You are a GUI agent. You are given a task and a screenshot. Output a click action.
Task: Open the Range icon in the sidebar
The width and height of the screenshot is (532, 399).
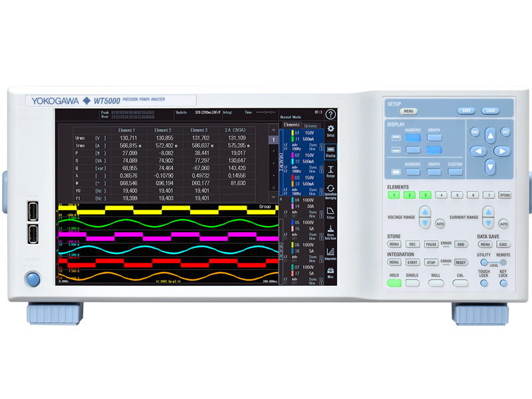pos(331,172)
